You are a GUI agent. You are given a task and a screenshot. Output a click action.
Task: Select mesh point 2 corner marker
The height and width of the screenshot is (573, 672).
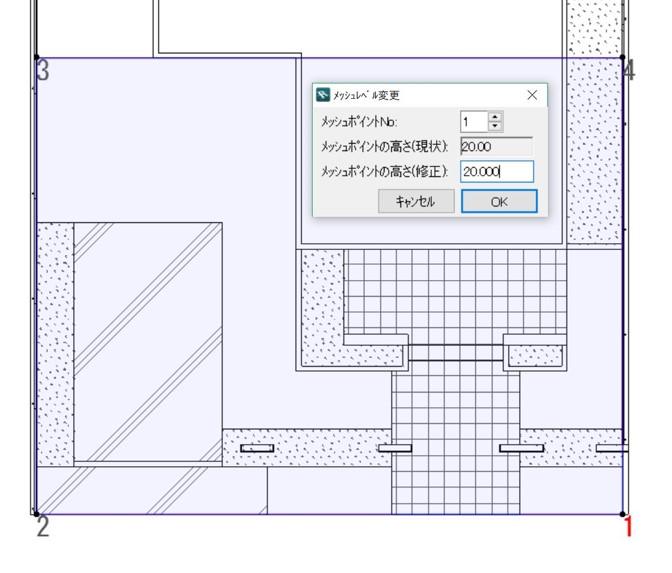point(37,514)
